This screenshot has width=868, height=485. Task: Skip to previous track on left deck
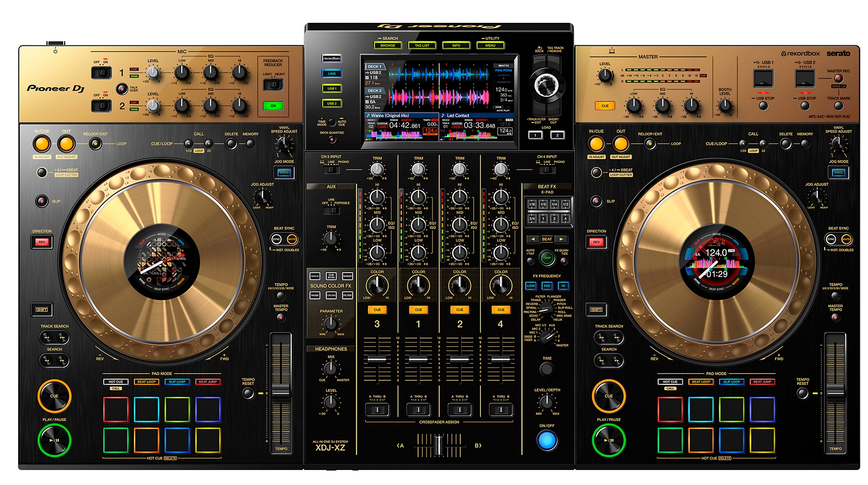point(47,338)
